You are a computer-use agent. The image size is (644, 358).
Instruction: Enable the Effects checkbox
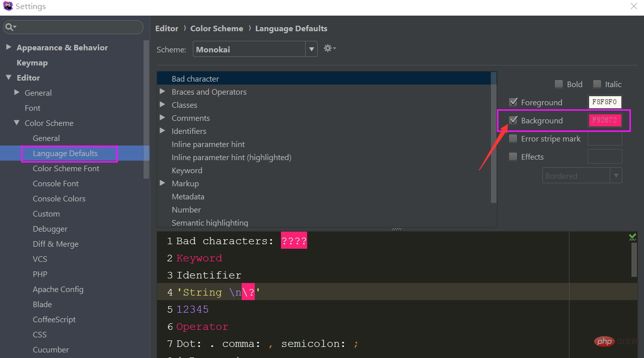[513, 157]
